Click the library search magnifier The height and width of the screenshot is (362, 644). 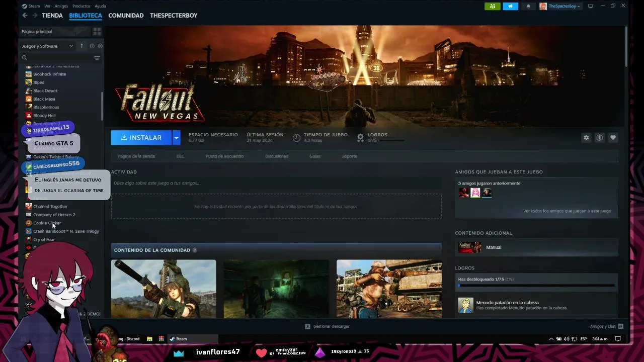[x=24, y=58]
